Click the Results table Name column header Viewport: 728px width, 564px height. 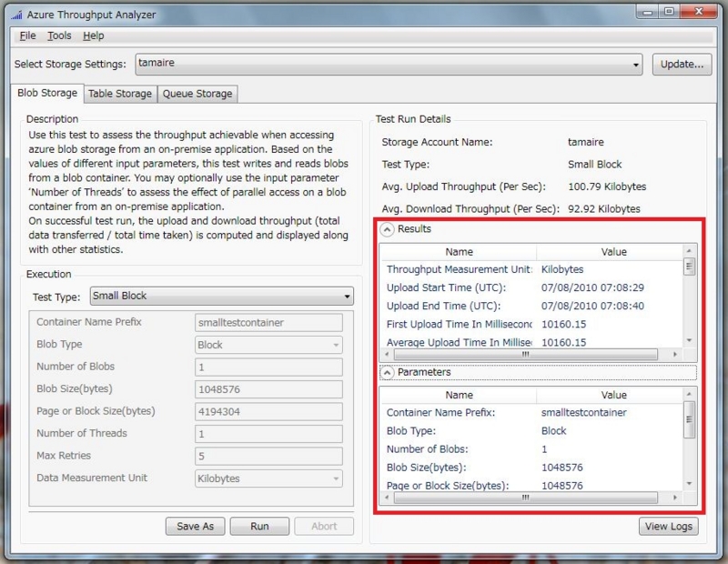[459, 252]
